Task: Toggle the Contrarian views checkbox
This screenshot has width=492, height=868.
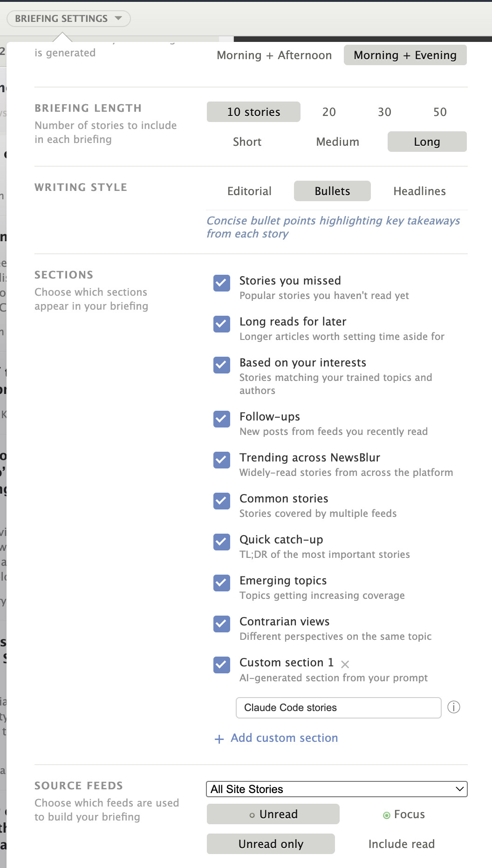Action: coord(222,624)
